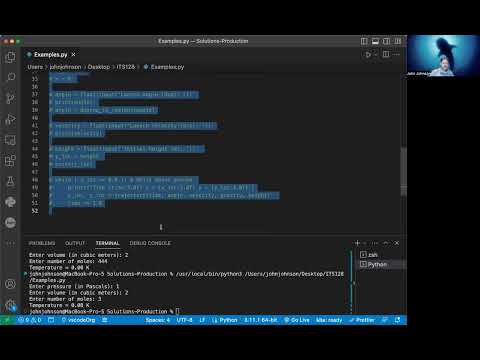Run Python file with play button
Screen dimensions: 480x360
tap(368, 54)
